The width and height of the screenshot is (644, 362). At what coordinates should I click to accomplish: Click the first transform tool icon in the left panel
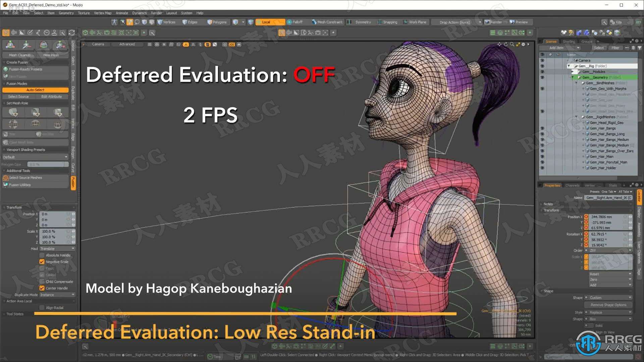point(10,45)
